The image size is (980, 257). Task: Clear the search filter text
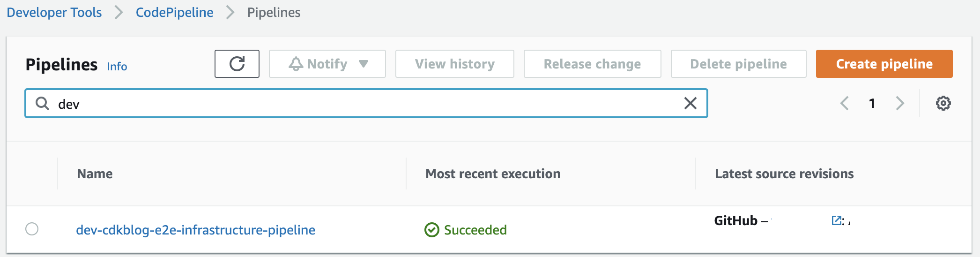[690, 103]
